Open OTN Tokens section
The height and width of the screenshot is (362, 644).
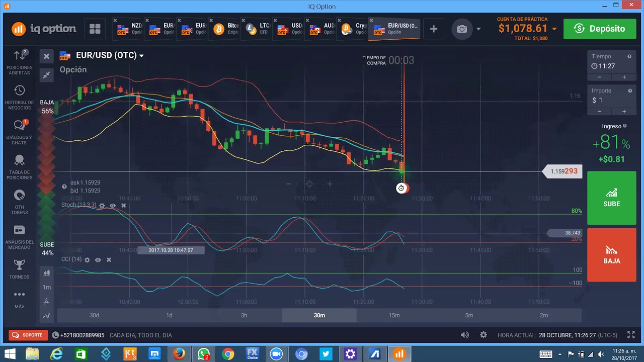coord(19,202)
